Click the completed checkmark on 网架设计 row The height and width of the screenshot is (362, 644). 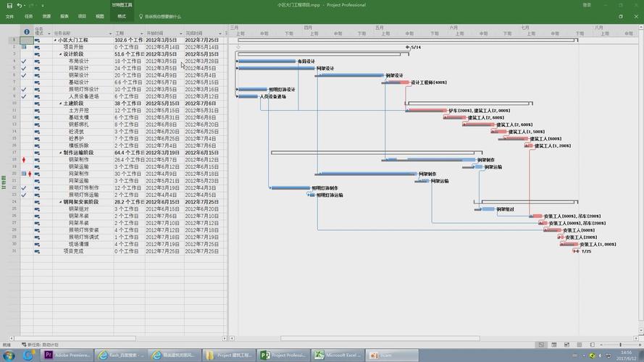tap(24, 68)
